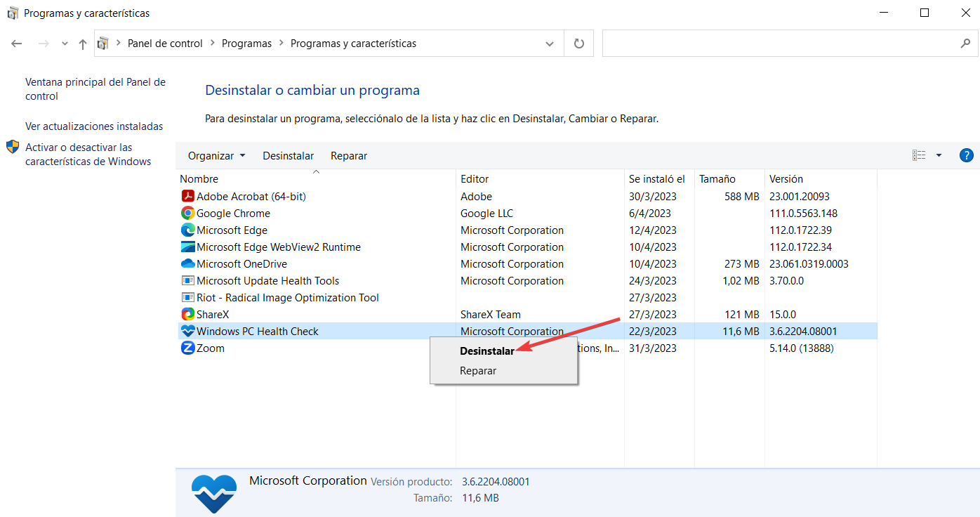The image size is (980, 517).
Task: Select the Zoom row name
Action: (211, 348)
